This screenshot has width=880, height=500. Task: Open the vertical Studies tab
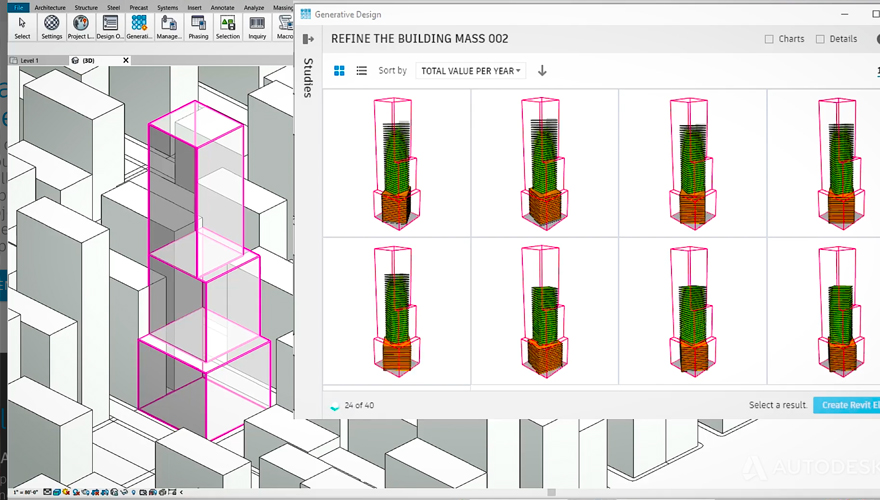[308, 77]
